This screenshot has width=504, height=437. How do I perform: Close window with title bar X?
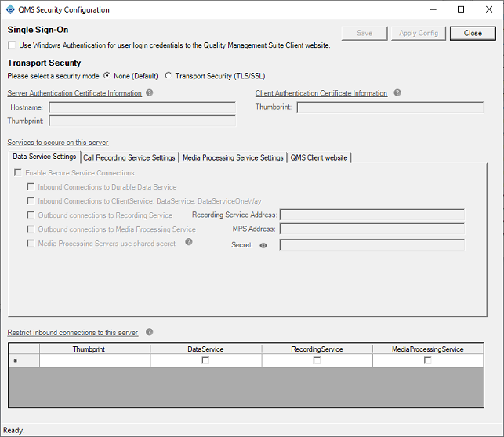click(x=489, y=9)
